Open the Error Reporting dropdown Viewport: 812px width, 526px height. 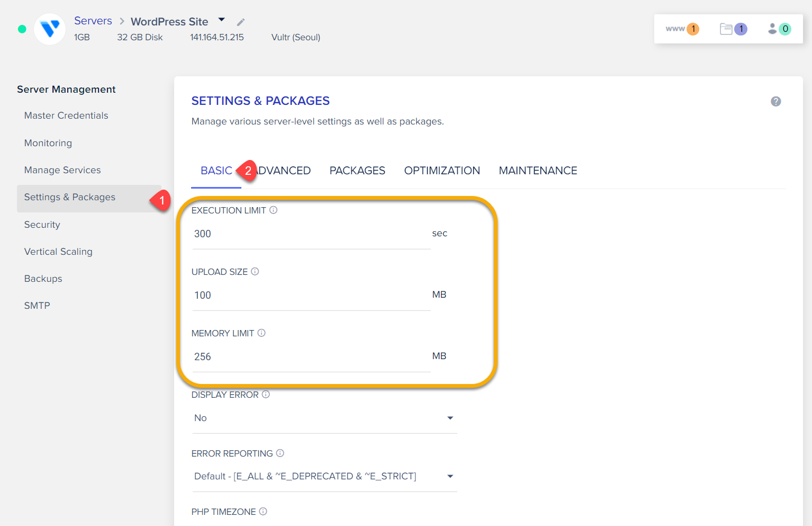click(450, 476)
